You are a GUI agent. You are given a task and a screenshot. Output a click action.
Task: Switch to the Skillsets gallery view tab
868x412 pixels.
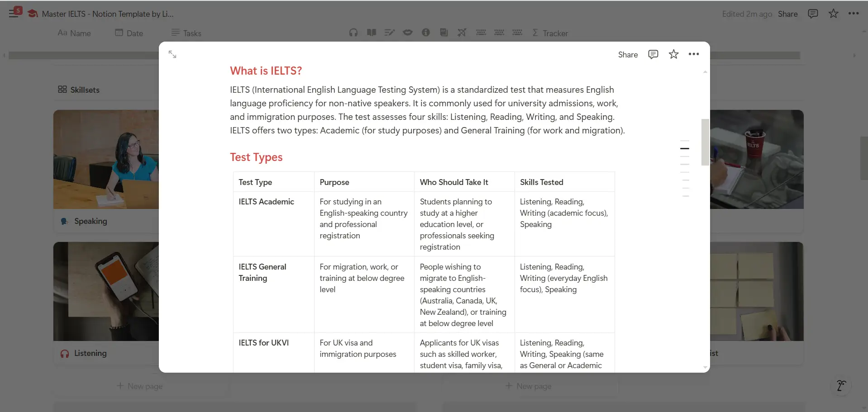coord(79,90)
